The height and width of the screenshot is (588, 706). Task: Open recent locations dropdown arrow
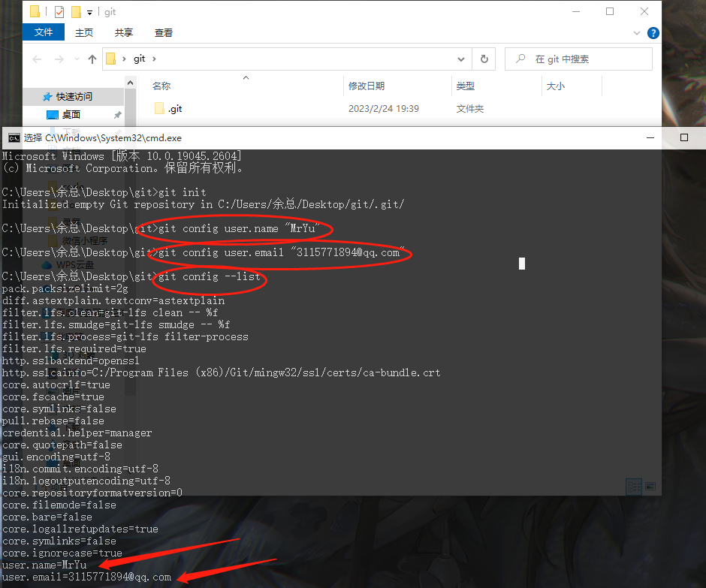coord(77,59)
